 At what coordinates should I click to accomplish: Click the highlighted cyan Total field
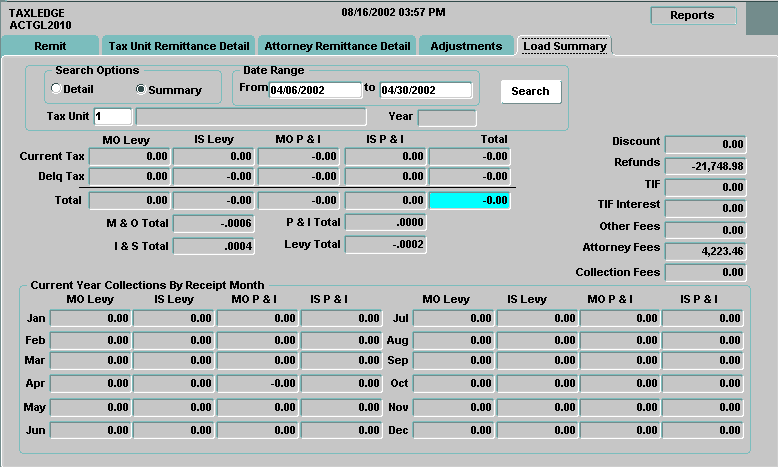click(469, 200)
